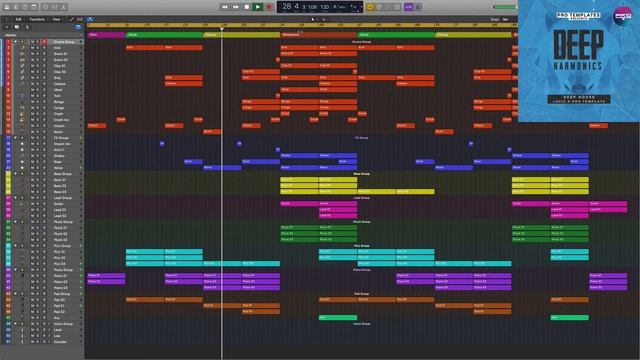The width and height of the screenshot is (640, 360).
Task: Open the Mixer icon in toolbar
Action: pyautogui.click(x=54, y=7)
